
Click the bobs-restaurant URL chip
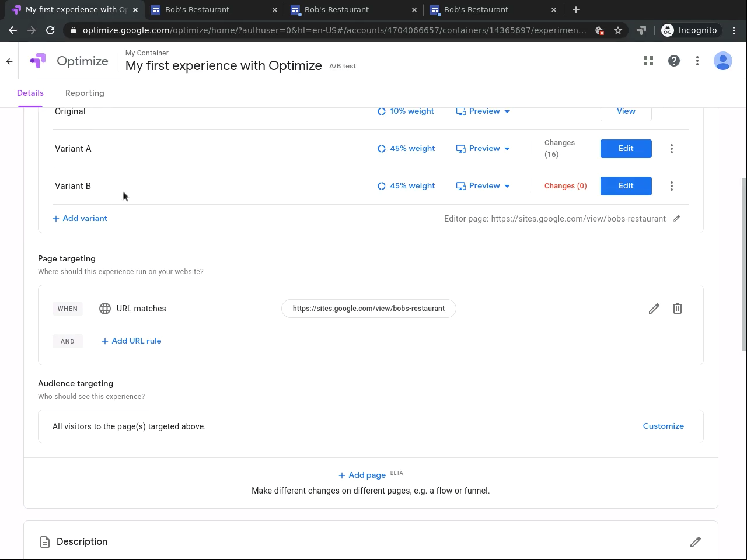pos(369,309)
